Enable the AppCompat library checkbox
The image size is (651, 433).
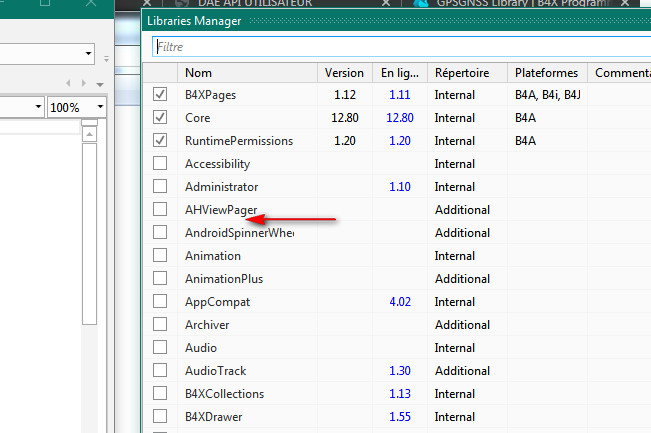(160, 301)
